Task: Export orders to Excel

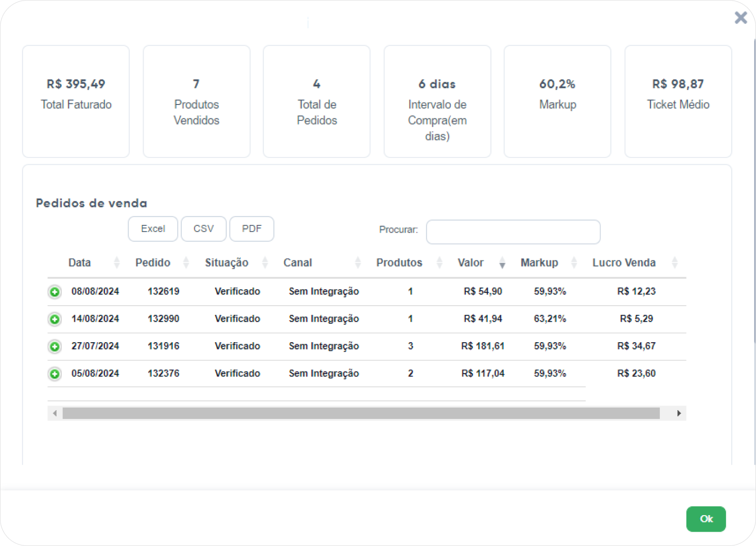Action: pyautogui.click(x=153, y=228)
